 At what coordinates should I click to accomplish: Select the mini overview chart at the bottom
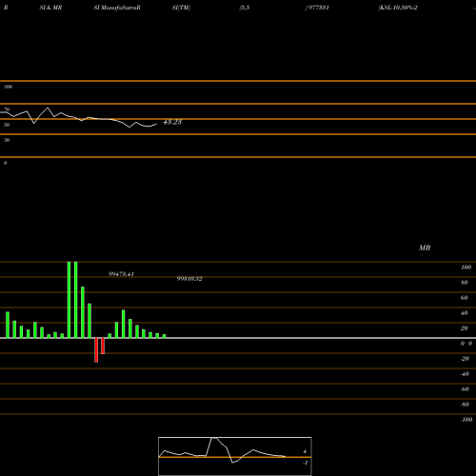(235, 456)
